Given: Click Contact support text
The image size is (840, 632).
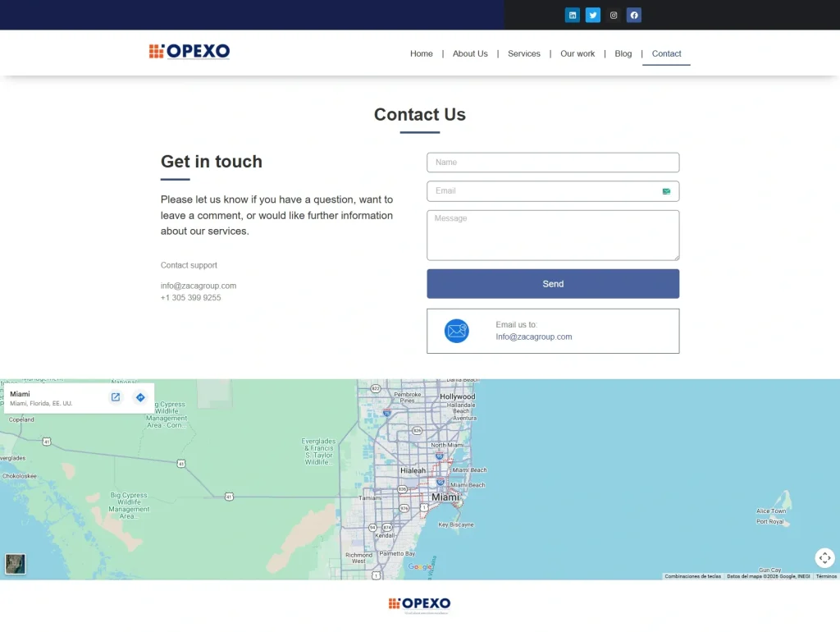Looking at the screenshot, I should 189,265.
